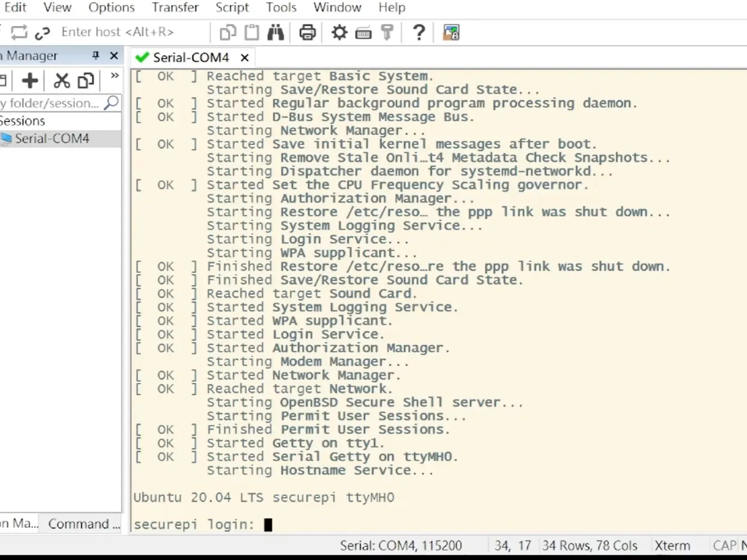Close the Session Manager panel
This screenshot has height=560, width=747.
click(x=114, y=55)
